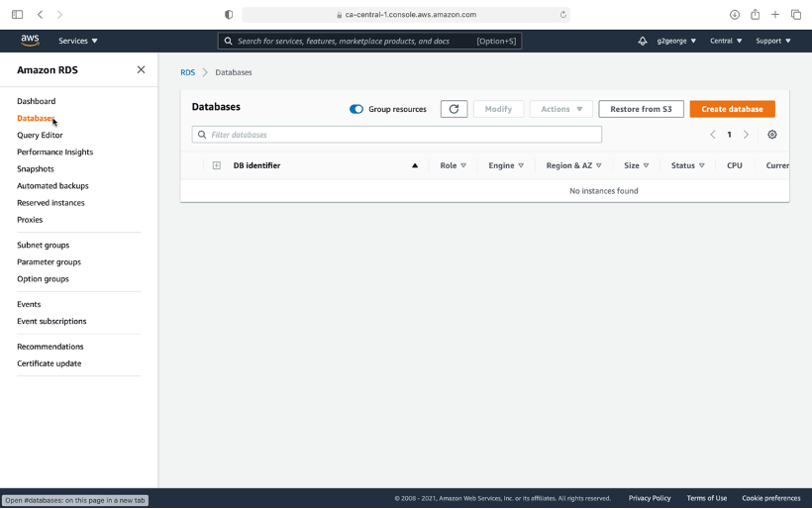Focus the AWS services search bar

[x=369, y=41]
